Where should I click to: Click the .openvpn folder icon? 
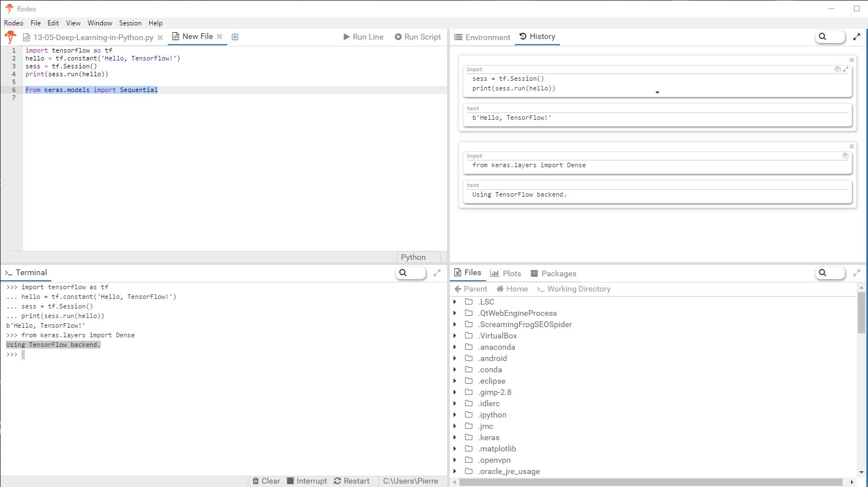[x=468, y=460]
